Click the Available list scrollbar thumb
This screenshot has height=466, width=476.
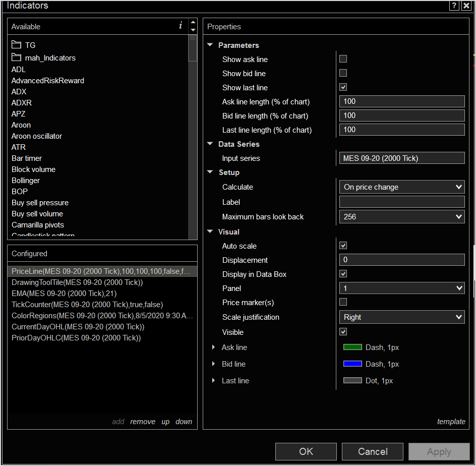[x=193, y=48]
